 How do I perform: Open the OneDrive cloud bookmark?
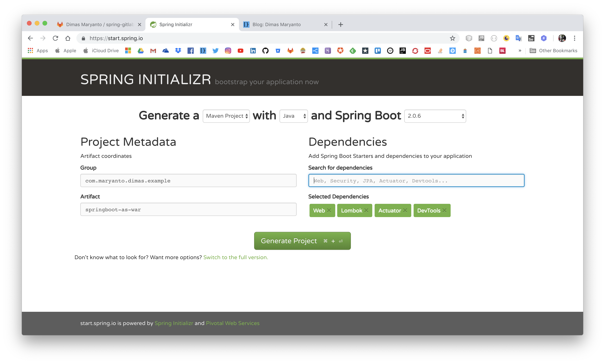pos(166,51)
